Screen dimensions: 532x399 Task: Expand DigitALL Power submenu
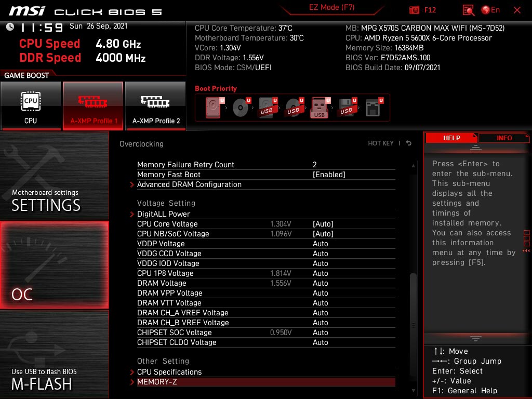pos(266,214)
